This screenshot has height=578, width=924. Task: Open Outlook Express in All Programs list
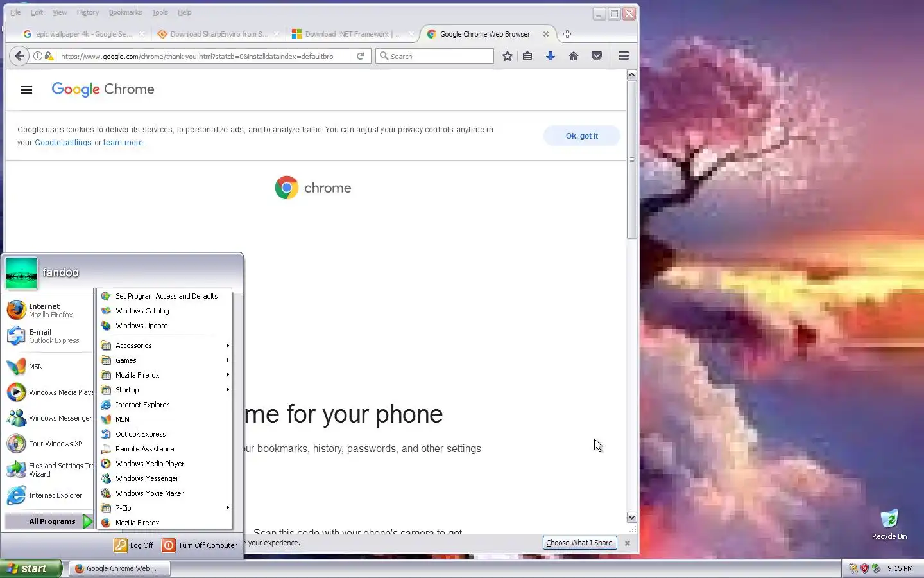pos(164,434)
